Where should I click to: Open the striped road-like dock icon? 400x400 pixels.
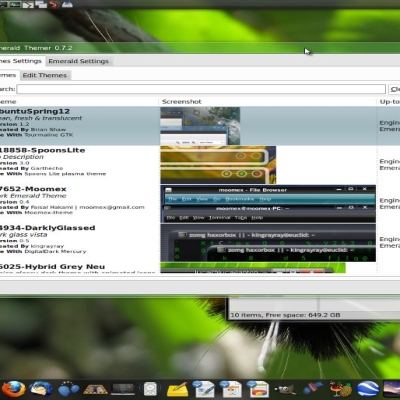pos(95,389)
